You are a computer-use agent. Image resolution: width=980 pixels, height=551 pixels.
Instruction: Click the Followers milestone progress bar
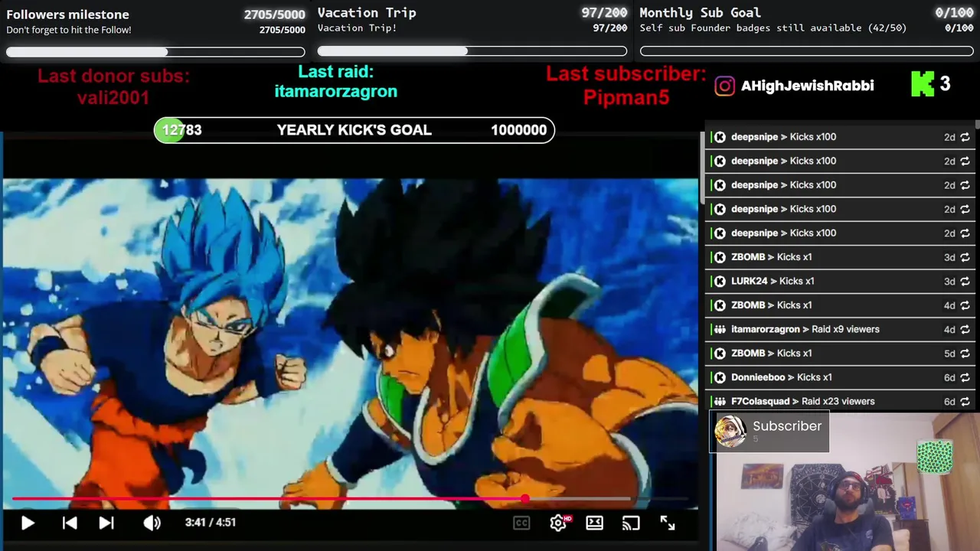point(155,52)
